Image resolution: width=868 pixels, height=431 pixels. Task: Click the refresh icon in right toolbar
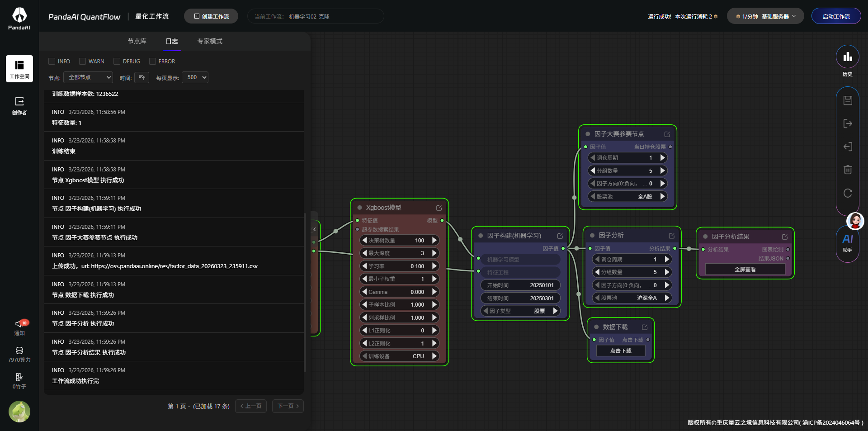click(x=848, y=193)
